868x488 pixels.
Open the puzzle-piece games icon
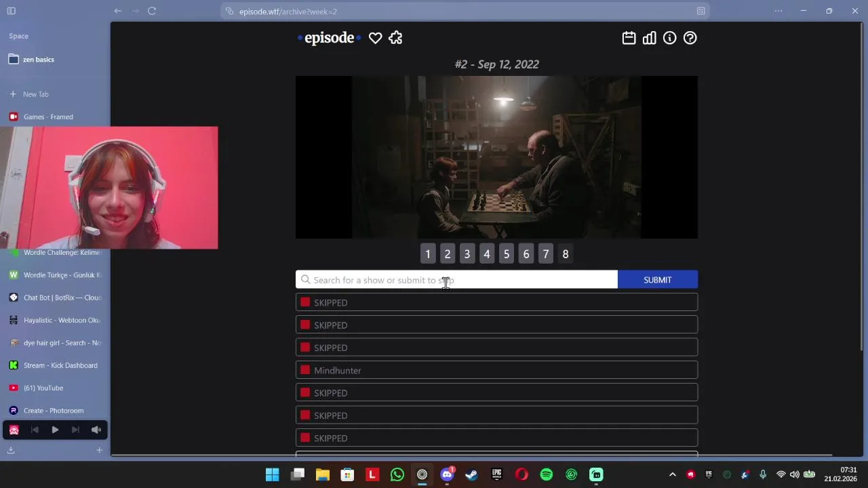coord(395,39)
